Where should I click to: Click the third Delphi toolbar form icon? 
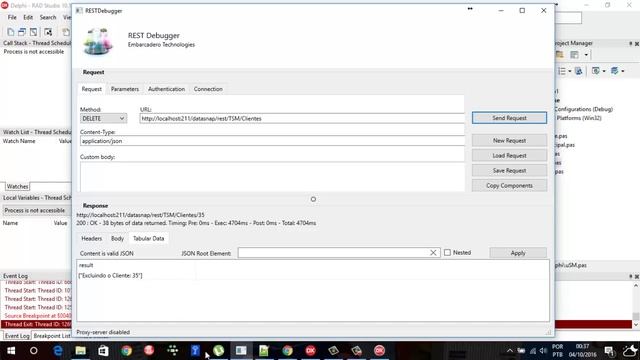[x=33, y=32]
